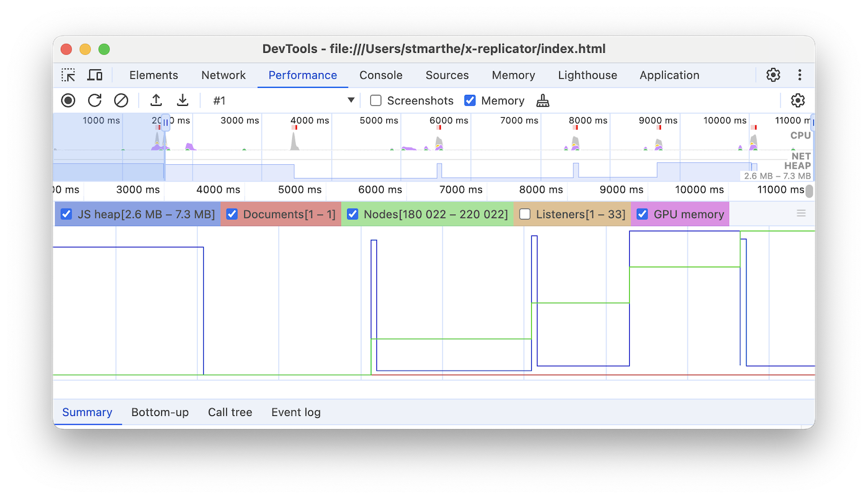Click the reload-and-record profiling icon
Viewport: 868px width, 499px height.
[x=94, y=100]
